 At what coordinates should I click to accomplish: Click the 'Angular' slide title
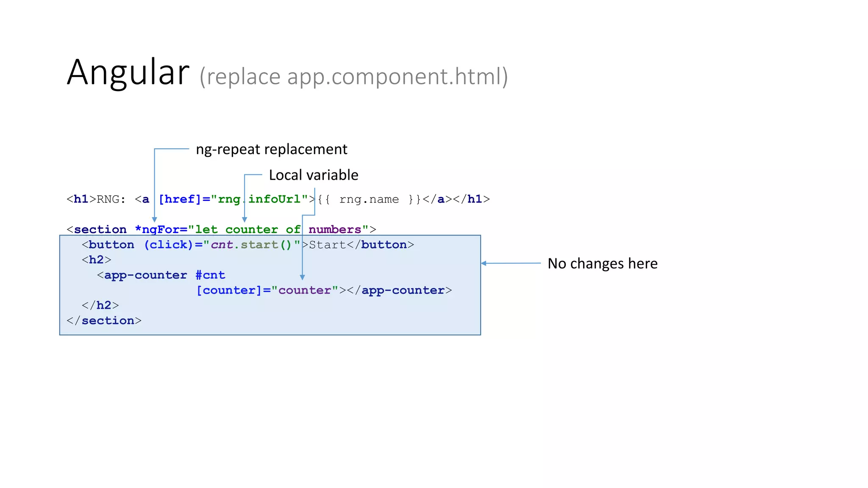128,73
